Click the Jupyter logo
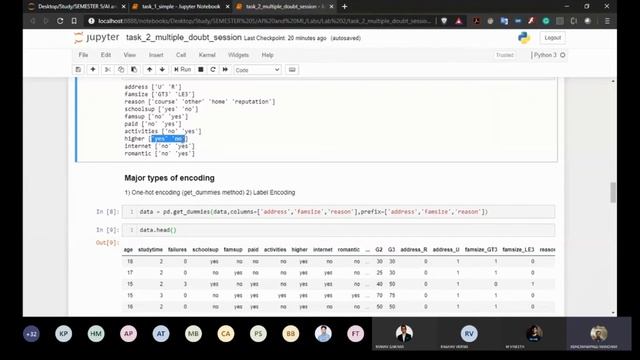The width and height of the screenshot is (640, 360). (x=97, y=38)
